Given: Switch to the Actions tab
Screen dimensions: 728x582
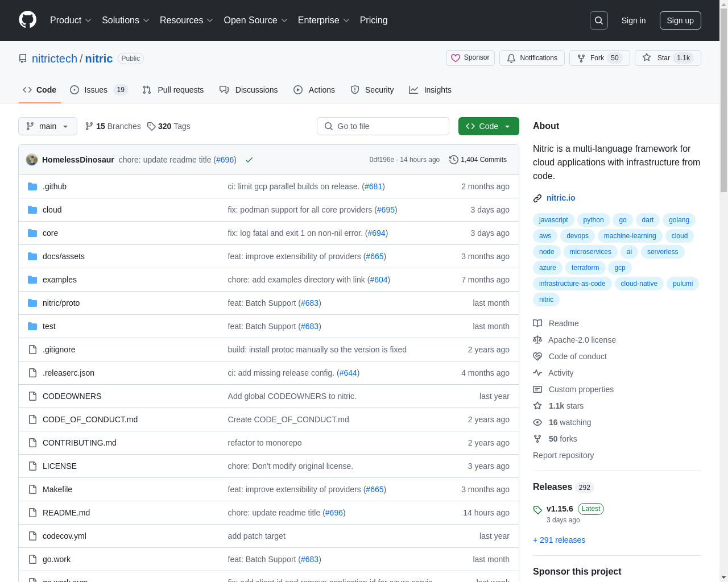Looking at the screenshot, I should pos(314,90).
